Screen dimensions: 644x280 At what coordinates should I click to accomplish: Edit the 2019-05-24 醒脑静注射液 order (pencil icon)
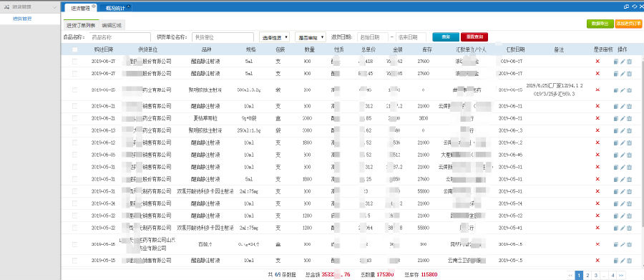point(623,203)
